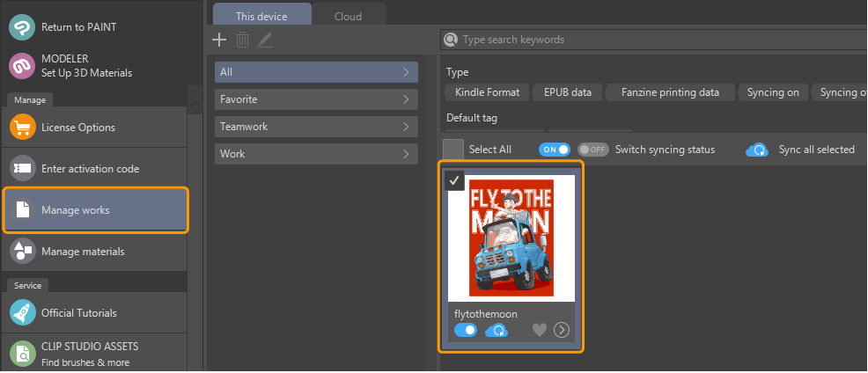Open License Options cart icon
This screenshot has width=868, height=373.
pyautogui.click(x=22, y=128)
